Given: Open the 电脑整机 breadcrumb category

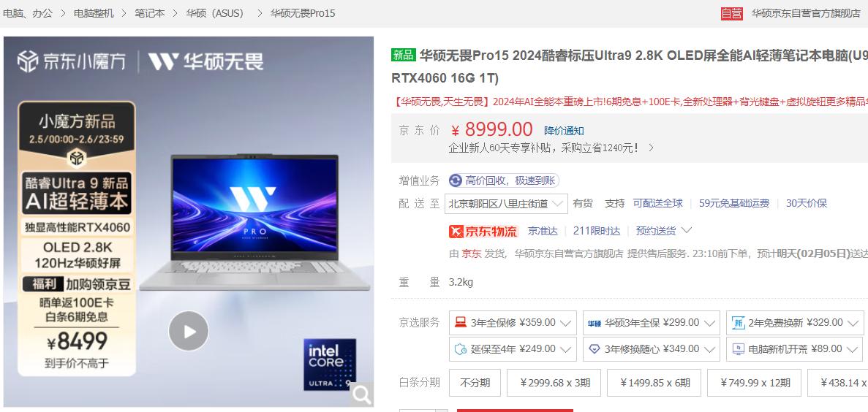Looking at the screenshot, I should point(94,13).
